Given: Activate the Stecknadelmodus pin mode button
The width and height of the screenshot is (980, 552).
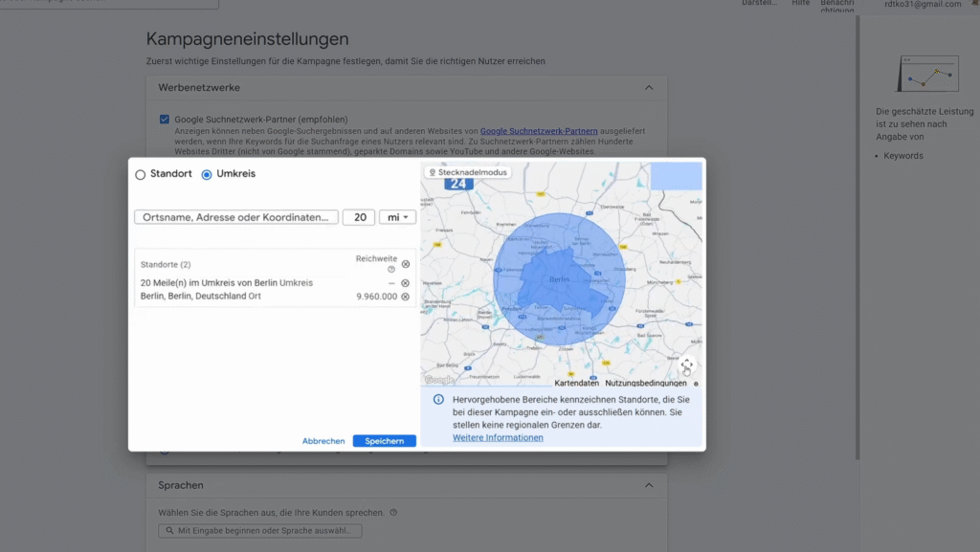Looking at the screenshot, I should (468, 172).
